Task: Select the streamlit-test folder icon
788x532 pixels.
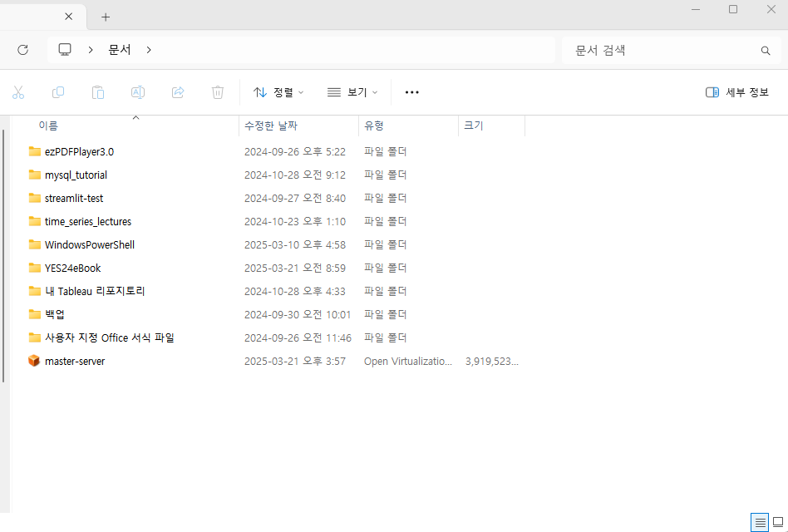Action: [35, 198]
